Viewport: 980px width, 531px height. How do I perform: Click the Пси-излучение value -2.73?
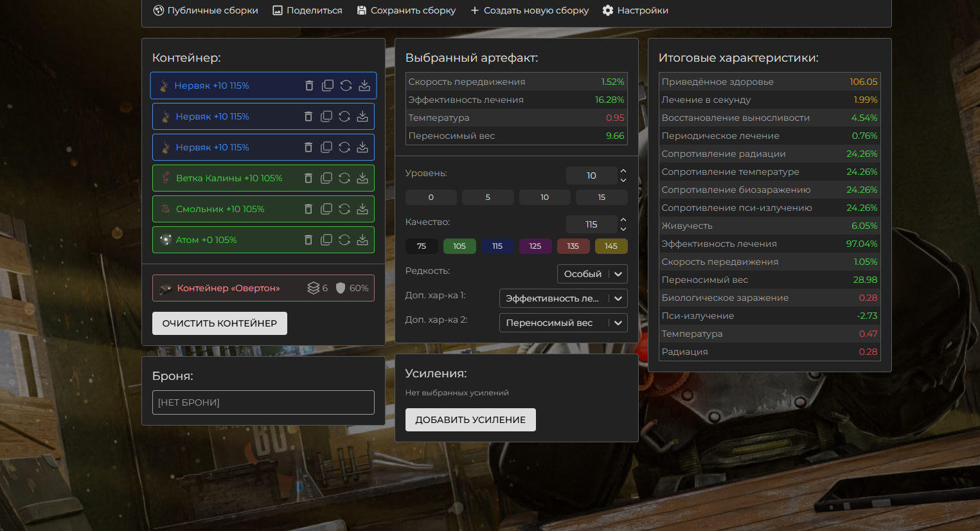point(867,316)
